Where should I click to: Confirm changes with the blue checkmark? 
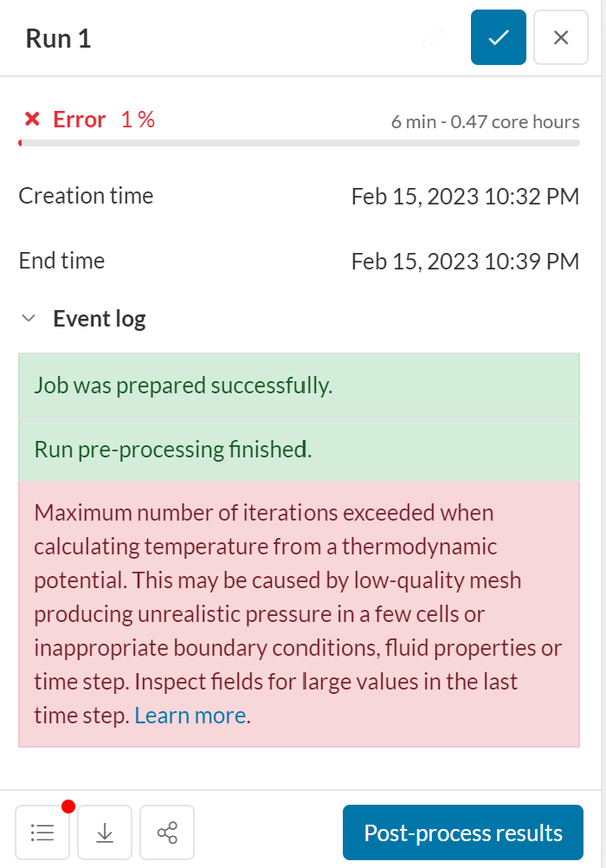point(498,37)
